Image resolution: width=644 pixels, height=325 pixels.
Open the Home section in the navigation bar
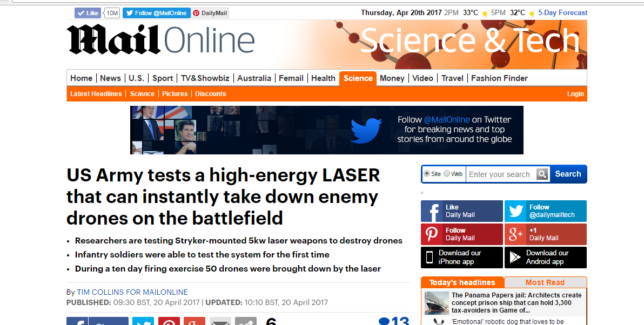[x=82, y=78]
